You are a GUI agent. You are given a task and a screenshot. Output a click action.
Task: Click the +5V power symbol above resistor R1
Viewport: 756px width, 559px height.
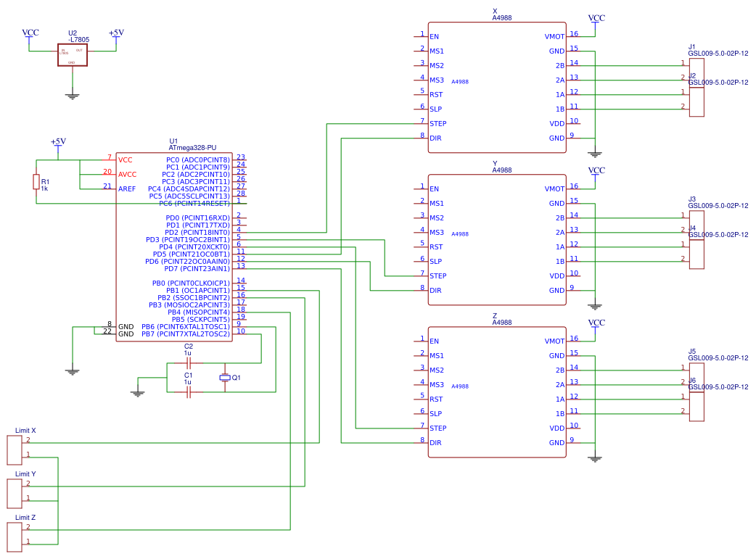coord(58,143)
